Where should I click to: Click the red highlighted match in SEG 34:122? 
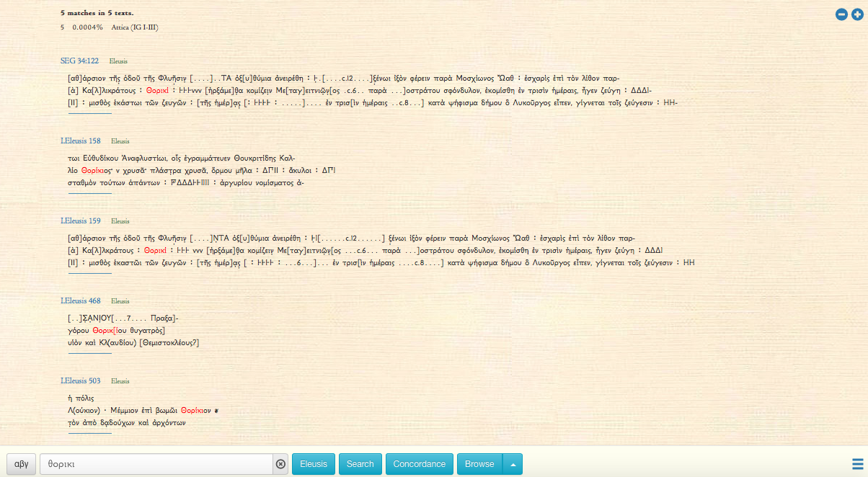[157, 91]
